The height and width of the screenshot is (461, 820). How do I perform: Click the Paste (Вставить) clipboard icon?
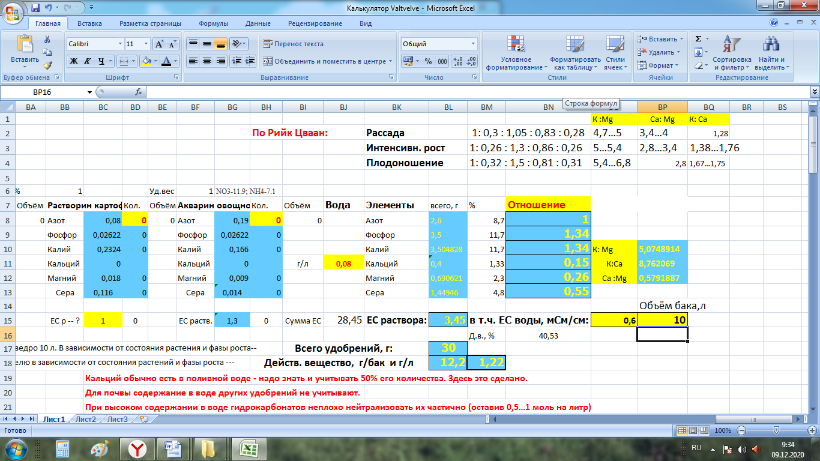coord(25,45)
